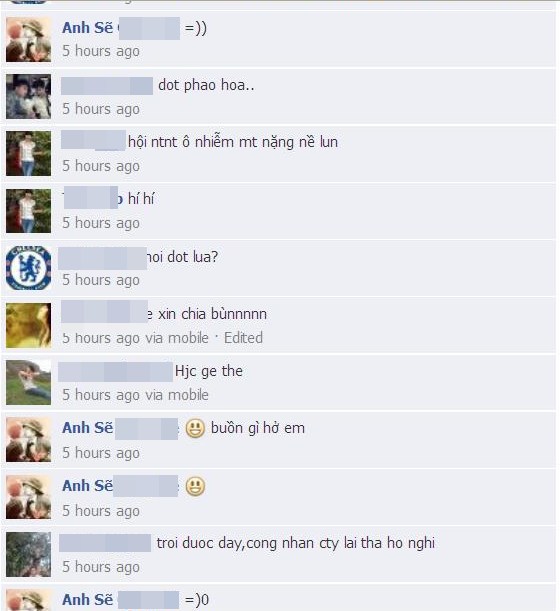Click the avatar beside 'hí hí' comment

28,211
